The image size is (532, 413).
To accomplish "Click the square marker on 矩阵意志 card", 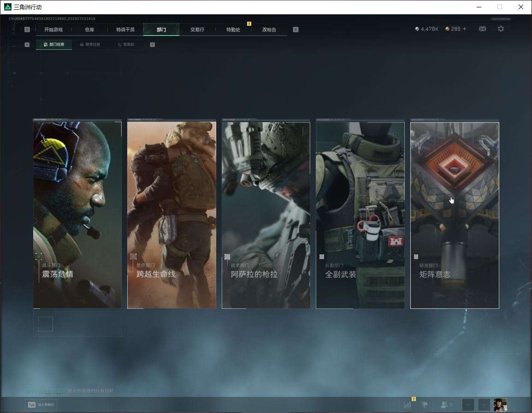I will coord(416,257).
